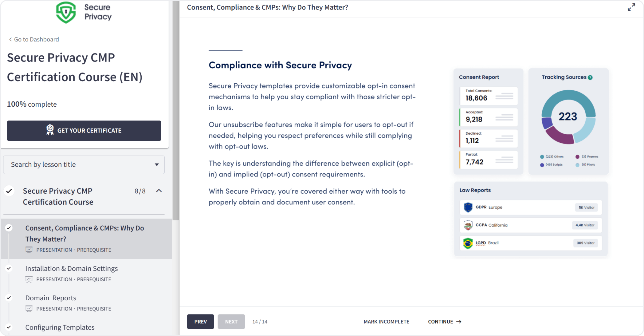This screenshot has width=644, height=336.
Task: Click the 223 tracking sources donut chart
Action: click(568, 117)
